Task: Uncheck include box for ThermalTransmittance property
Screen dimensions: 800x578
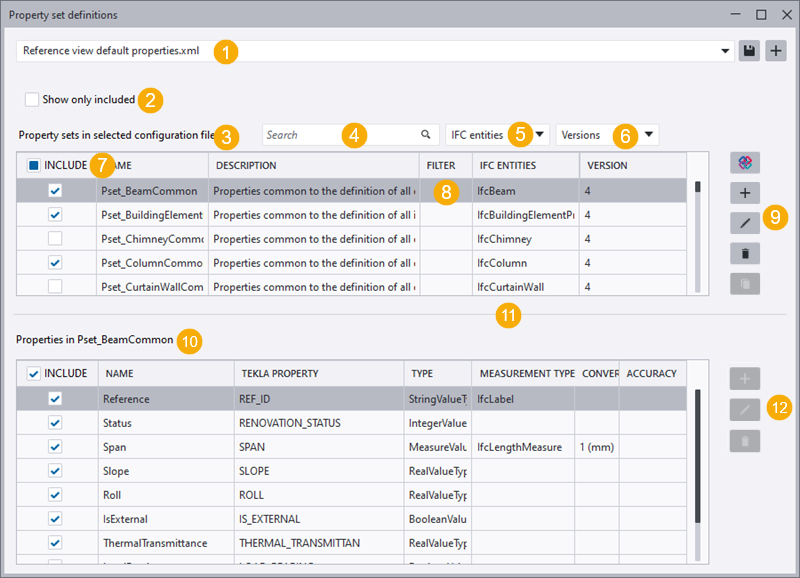Action: [55, 543]
